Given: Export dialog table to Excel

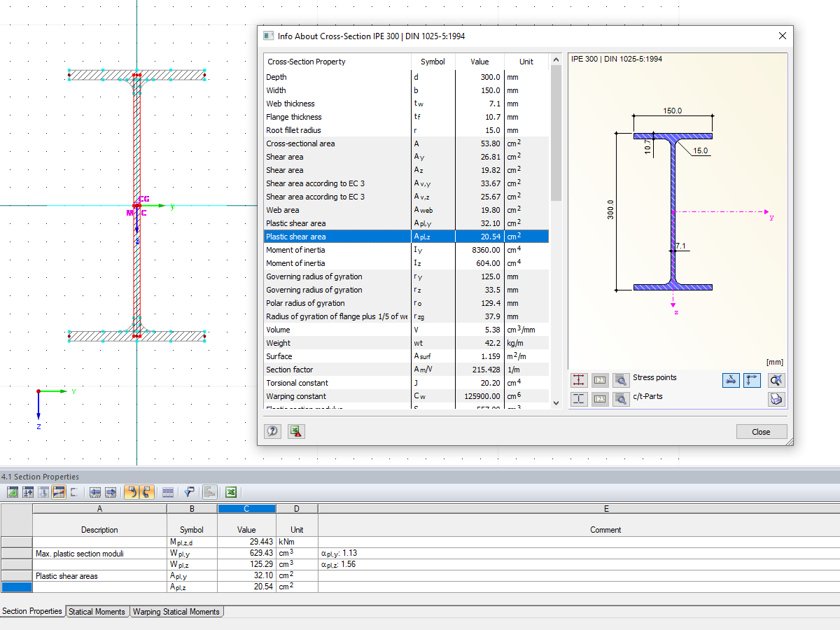Looking at the screenshot, I should (x=296, y=431).
